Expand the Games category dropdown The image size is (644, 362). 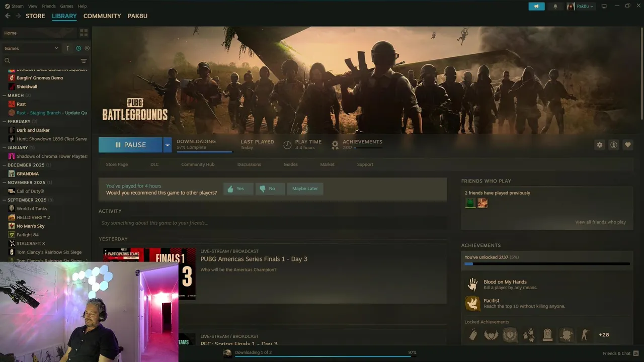(31, 48)
